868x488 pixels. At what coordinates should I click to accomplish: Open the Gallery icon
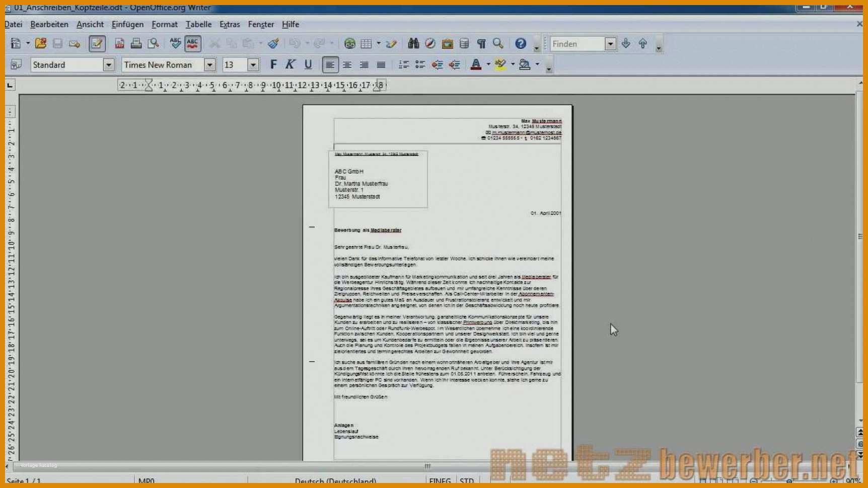tap(447, 44)
